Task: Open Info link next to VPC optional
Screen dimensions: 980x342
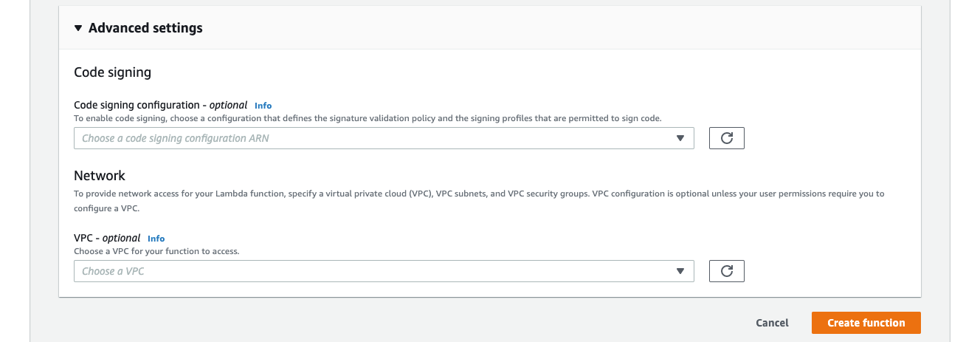Action: point(156,239)
